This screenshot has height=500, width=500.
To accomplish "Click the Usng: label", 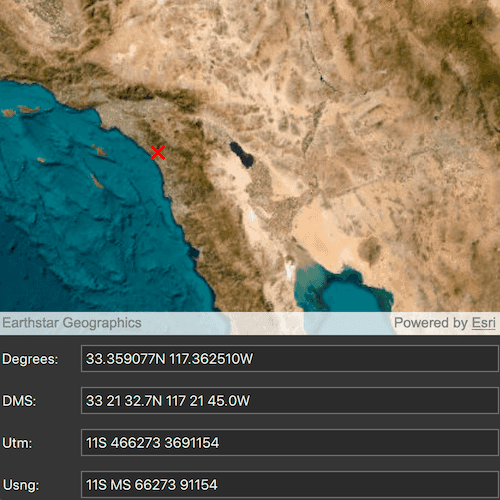I will [x=21, y=485].
